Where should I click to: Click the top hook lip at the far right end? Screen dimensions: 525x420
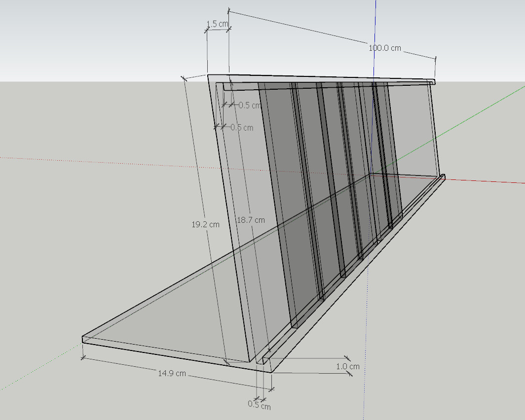pos(432,81)
